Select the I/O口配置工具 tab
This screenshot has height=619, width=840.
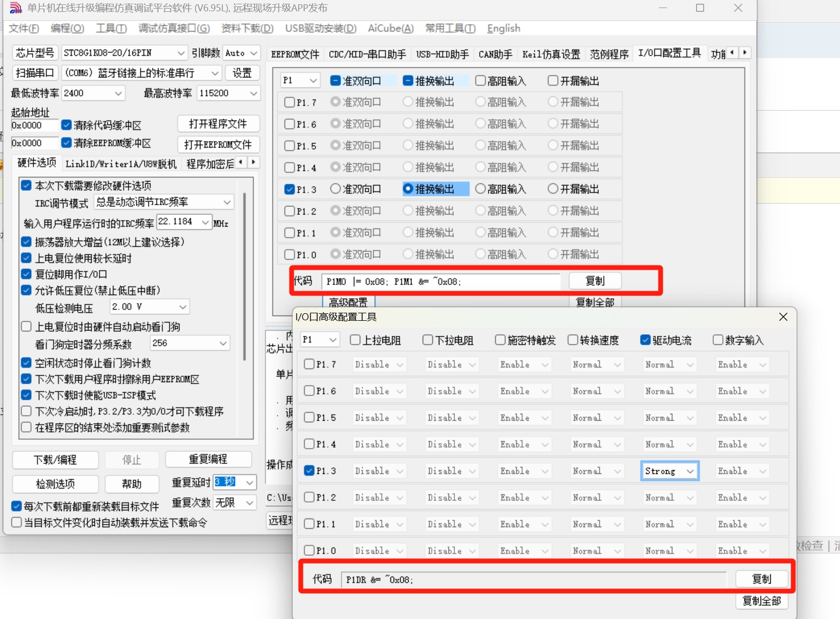669,53
